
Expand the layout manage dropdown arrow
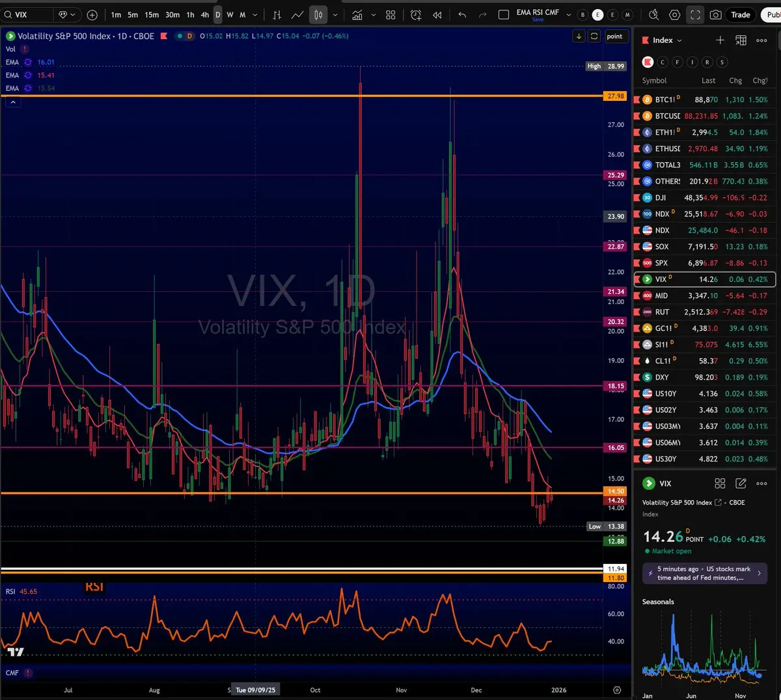tap(569, 14)
